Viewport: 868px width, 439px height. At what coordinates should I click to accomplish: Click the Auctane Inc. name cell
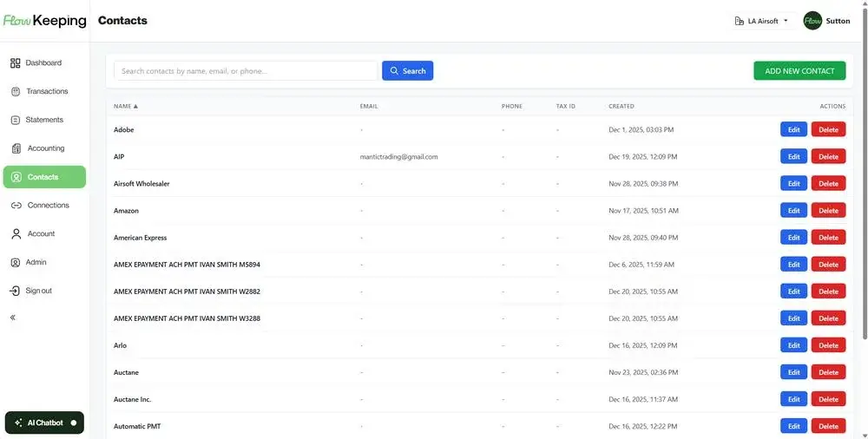(x=132, y=399)
